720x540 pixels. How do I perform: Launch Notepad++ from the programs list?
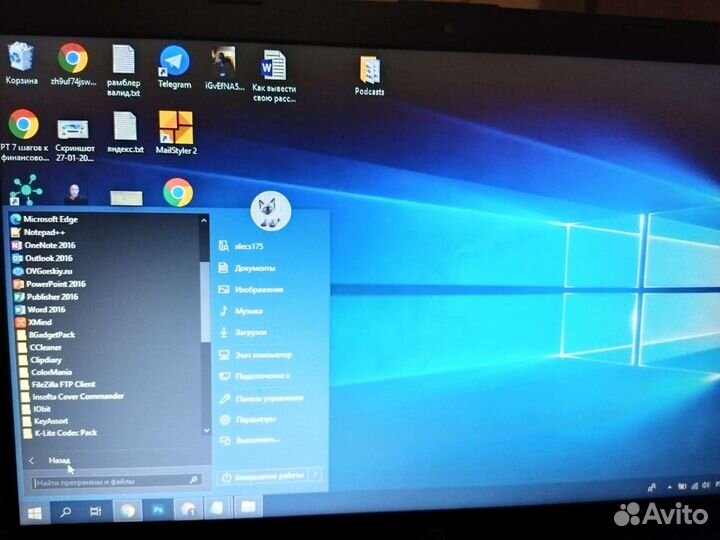click(x=38, y=232)
